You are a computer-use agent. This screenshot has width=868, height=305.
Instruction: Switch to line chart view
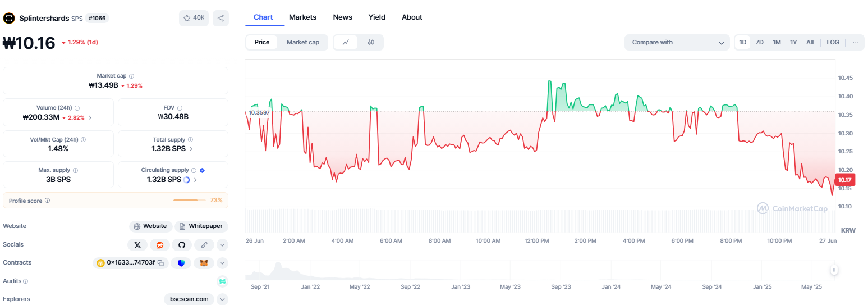(346, 42)
